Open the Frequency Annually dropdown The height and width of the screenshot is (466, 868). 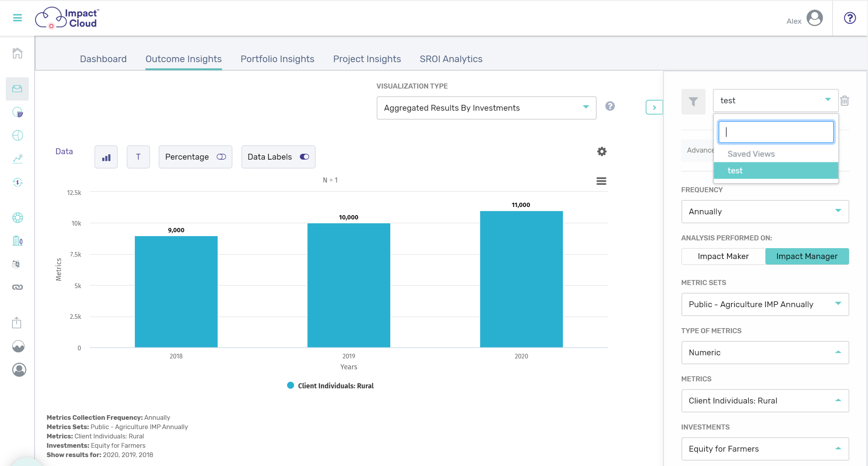pos(765,212)
